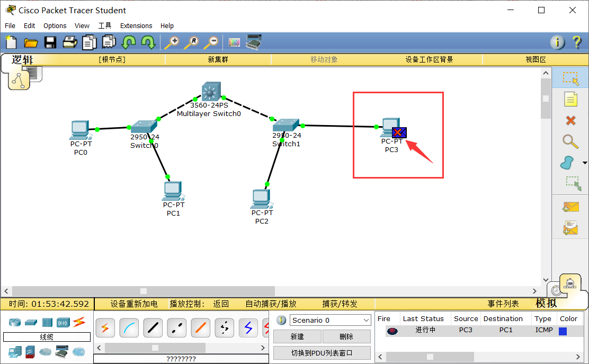Click the 删除 scenario button

point(346,336)
